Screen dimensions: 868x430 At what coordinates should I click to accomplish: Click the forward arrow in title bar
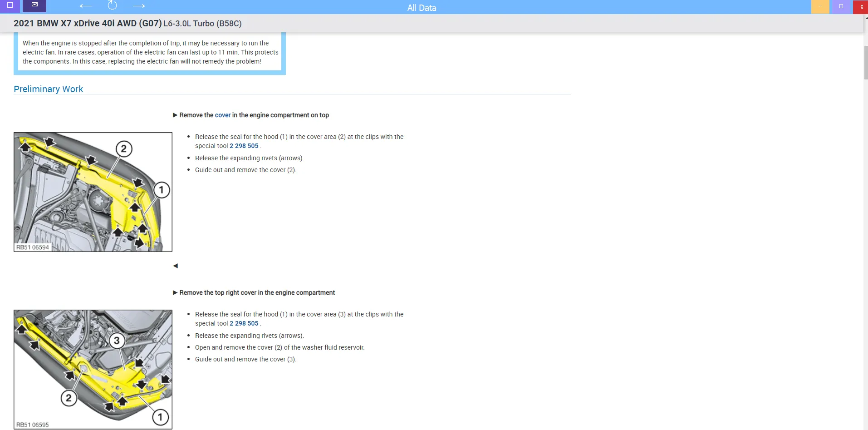point(139,6)
